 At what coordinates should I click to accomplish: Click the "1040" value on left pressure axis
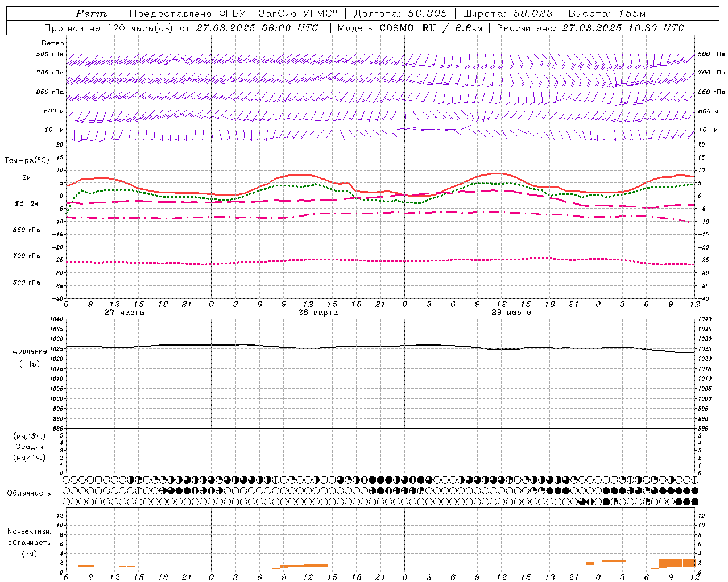(x=55, y=319)
